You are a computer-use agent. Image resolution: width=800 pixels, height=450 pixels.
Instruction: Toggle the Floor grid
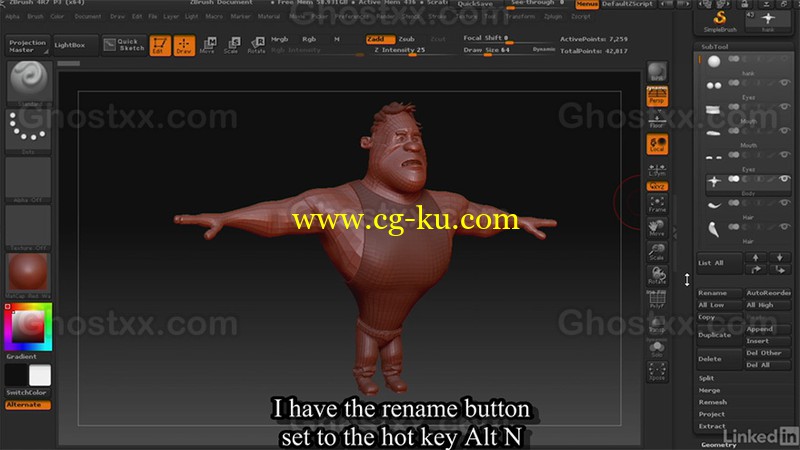[x=657, y=120]
